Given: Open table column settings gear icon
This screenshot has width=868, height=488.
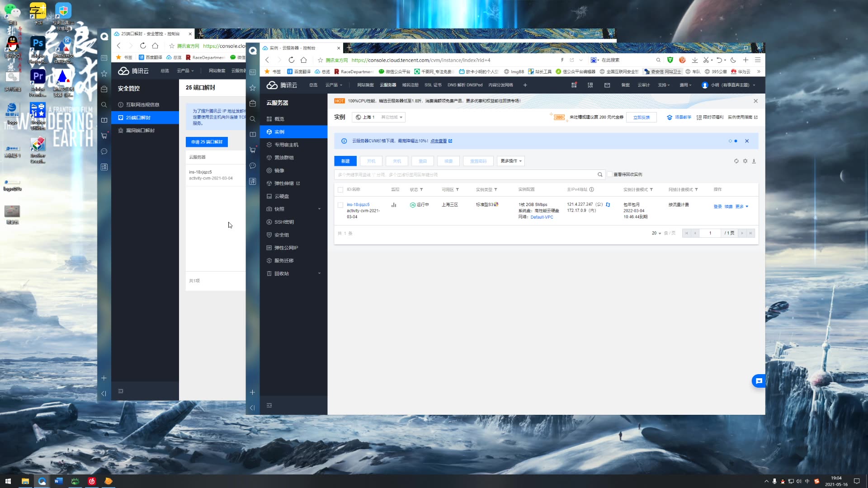Looking at the screenshot, I should pos(745,161).
